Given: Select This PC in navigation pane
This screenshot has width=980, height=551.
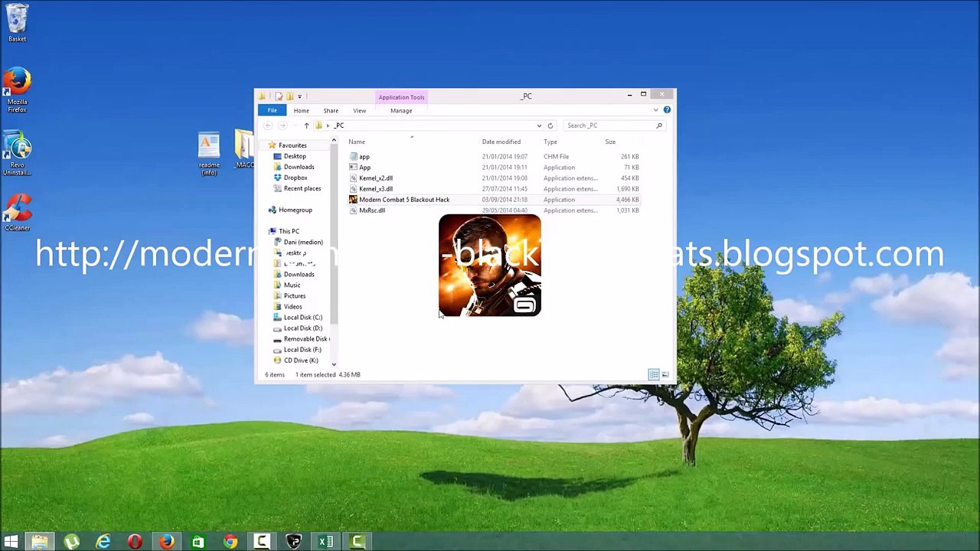Looking at the screenshot, I should [289, 231].
